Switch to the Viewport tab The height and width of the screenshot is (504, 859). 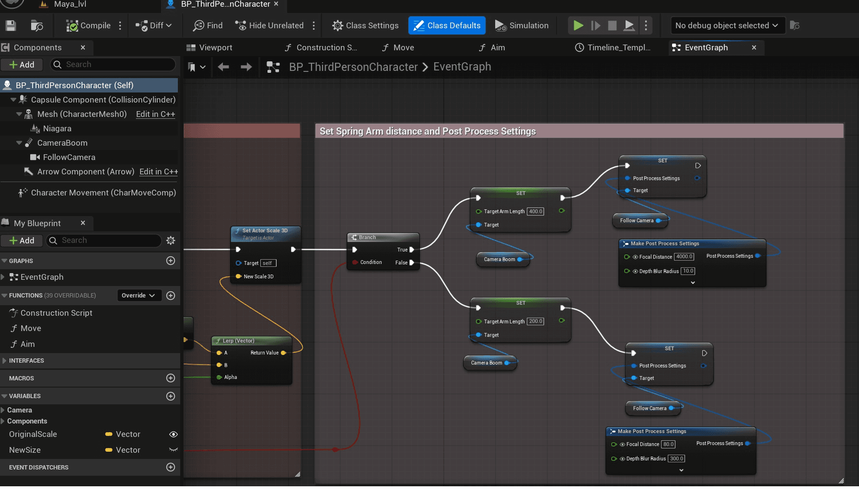210,47
